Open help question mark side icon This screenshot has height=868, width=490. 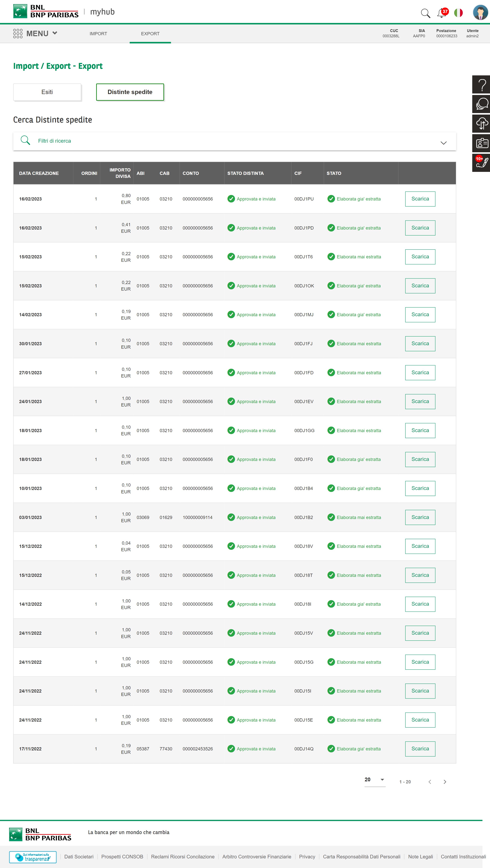(x=482, y=84)
